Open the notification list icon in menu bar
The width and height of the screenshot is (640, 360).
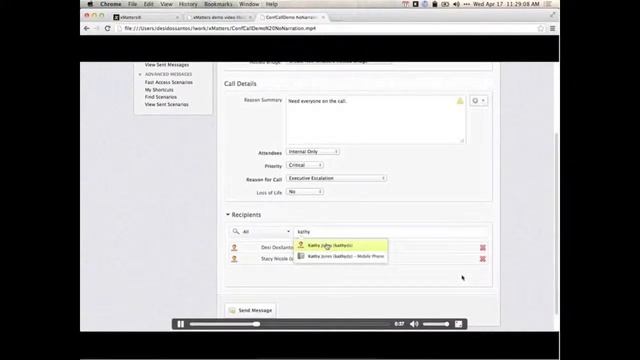pyautogui.click(x=549, y=4)
